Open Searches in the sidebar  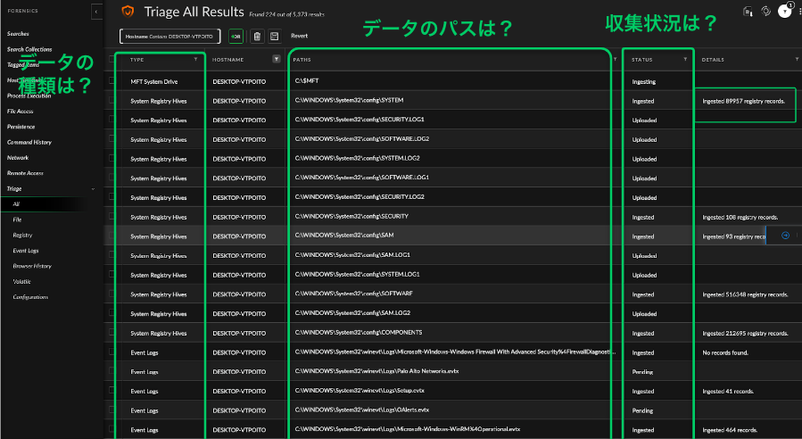click(18, 34)
